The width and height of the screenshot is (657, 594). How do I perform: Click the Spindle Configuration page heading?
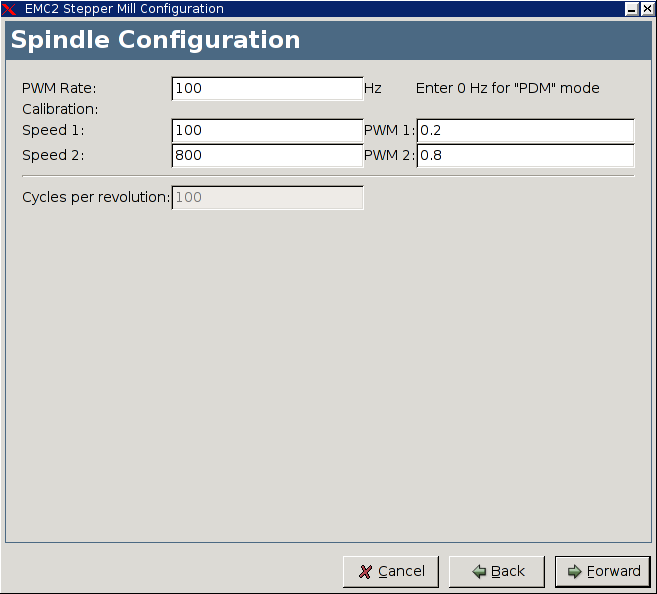point(155,40)
